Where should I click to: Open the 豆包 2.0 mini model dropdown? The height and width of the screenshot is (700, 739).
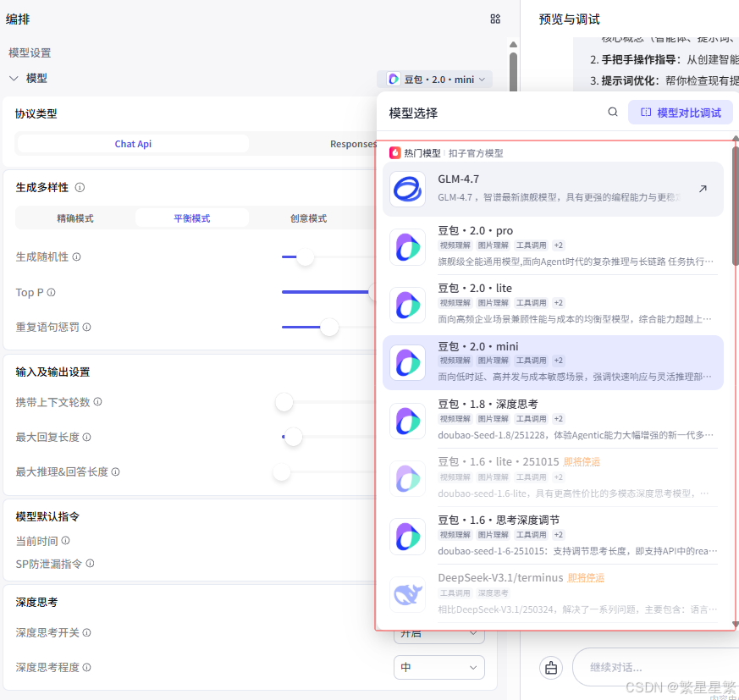pos(435,80)
